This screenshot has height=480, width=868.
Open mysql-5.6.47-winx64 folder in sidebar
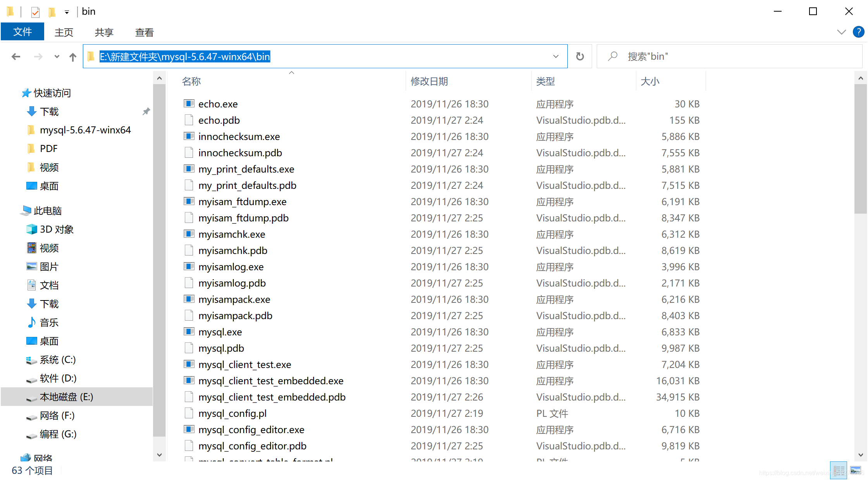[x=85, y=130]
